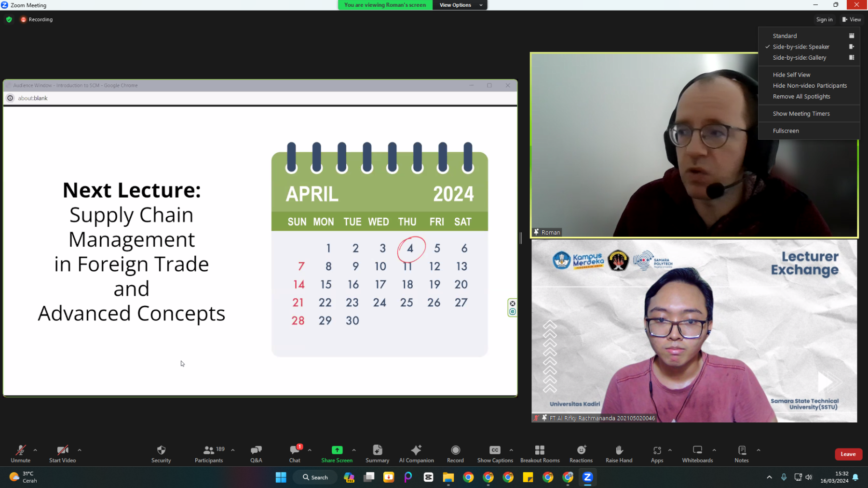868x488 pixels.
Task: Click the Universitas Kadiri participant video
Action: pyautogui.click(x=694, y=331)
